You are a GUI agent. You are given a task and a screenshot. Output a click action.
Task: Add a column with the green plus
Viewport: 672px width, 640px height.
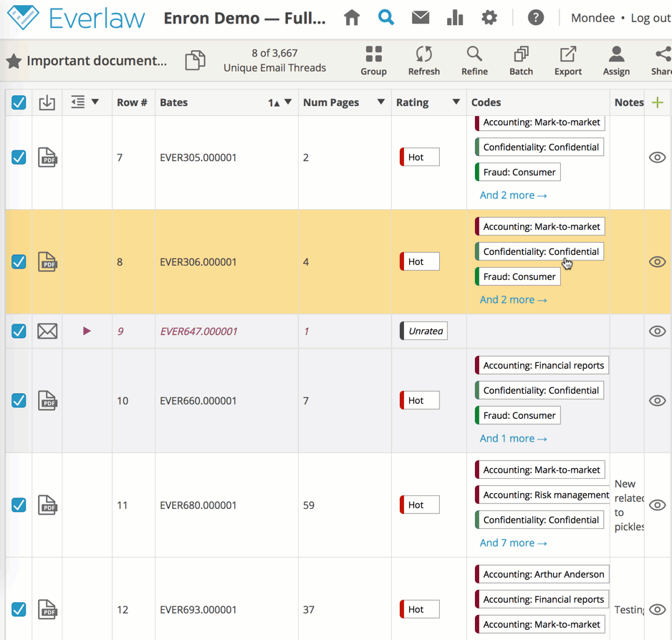(657, 102)
